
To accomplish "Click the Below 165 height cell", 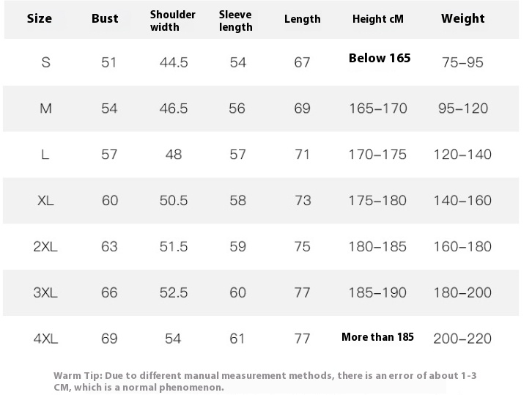I will [380, 58].
